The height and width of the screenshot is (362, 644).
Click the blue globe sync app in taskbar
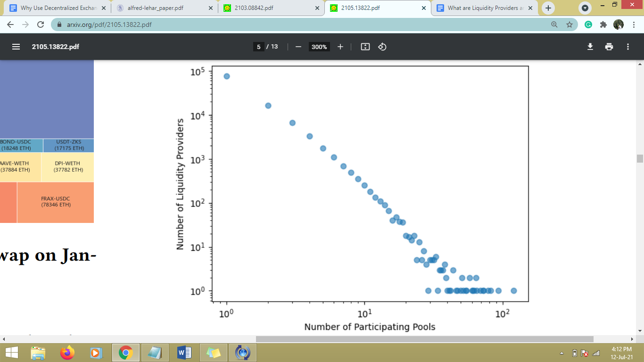242,353
